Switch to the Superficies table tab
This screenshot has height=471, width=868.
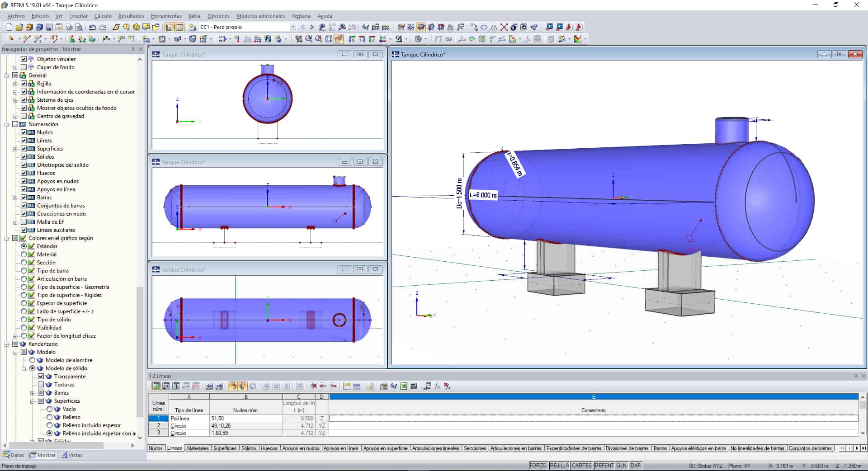coord(225,448)
